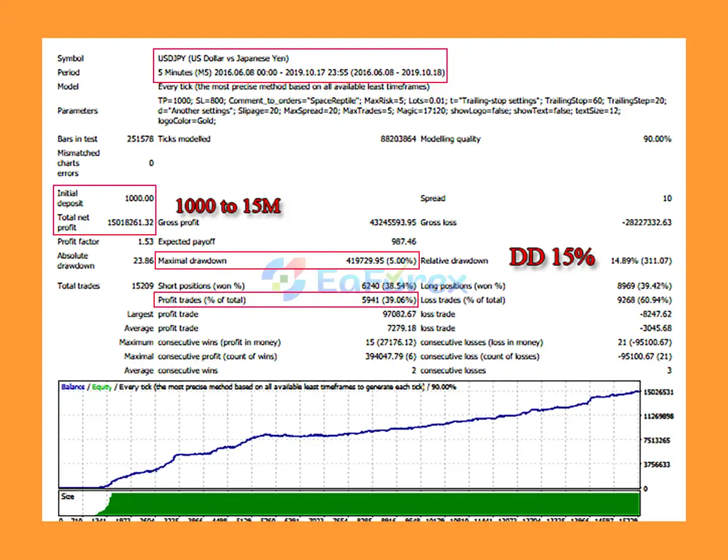
Task: Click the Total net profit value 15018261.32
Action: (x=130, y=222)
